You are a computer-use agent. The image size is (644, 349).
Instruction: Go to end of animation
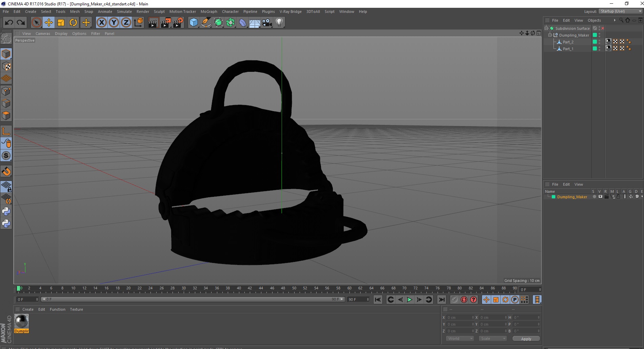441,300
